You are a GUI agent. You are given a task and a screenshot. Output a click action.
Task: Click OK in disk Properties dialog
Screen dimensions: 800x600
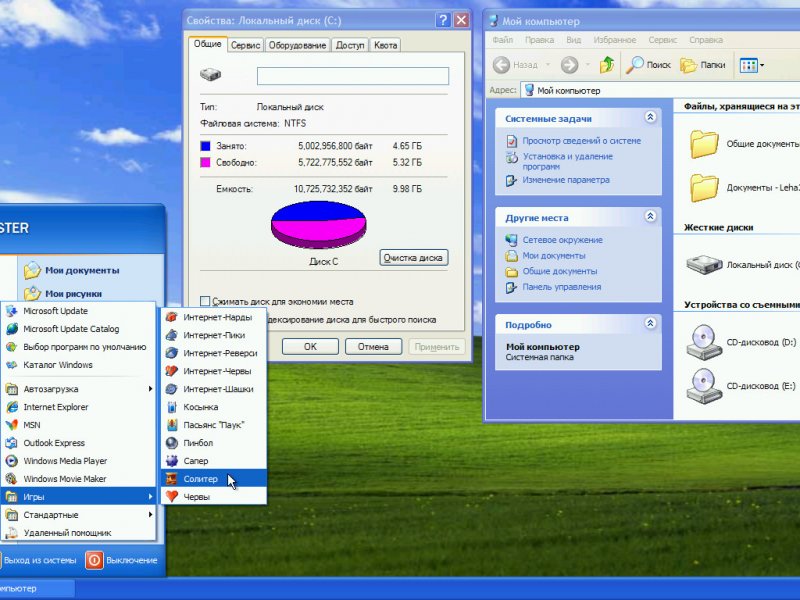310,346
